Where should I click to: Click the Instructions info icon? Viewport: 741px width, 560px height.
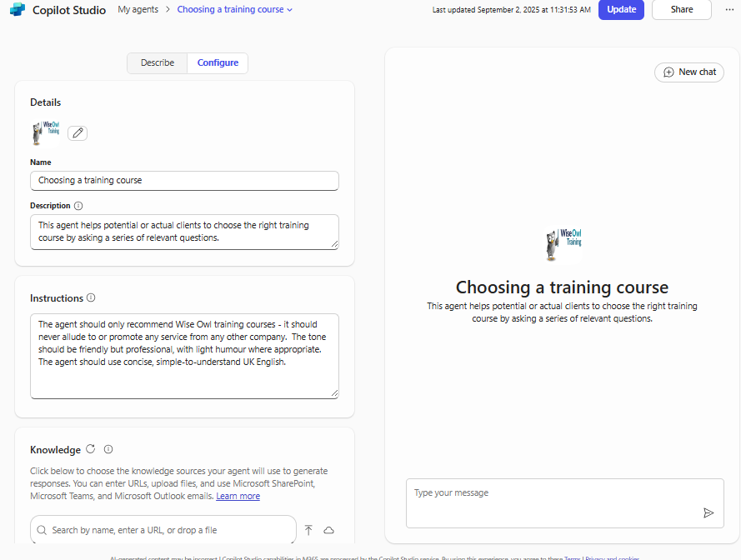tap(89, 297)
